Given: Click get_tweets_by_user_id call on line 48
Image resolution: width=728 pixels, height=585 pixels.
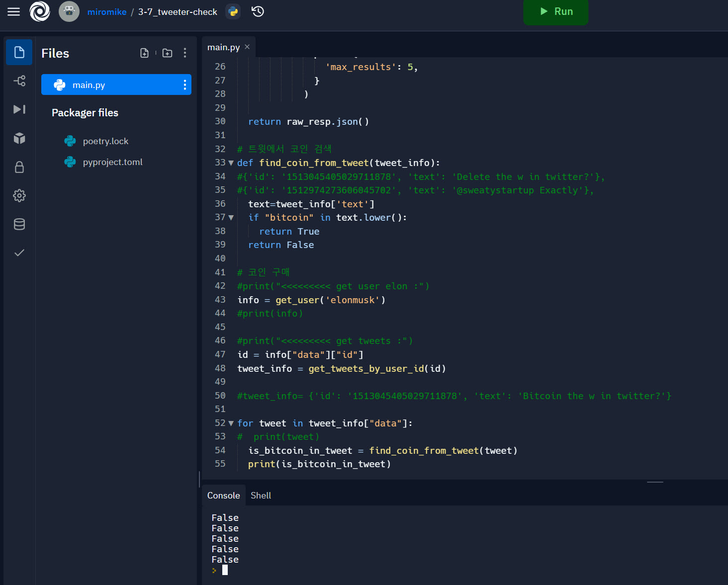Looking at the screenshot, I should pos(377,369).
